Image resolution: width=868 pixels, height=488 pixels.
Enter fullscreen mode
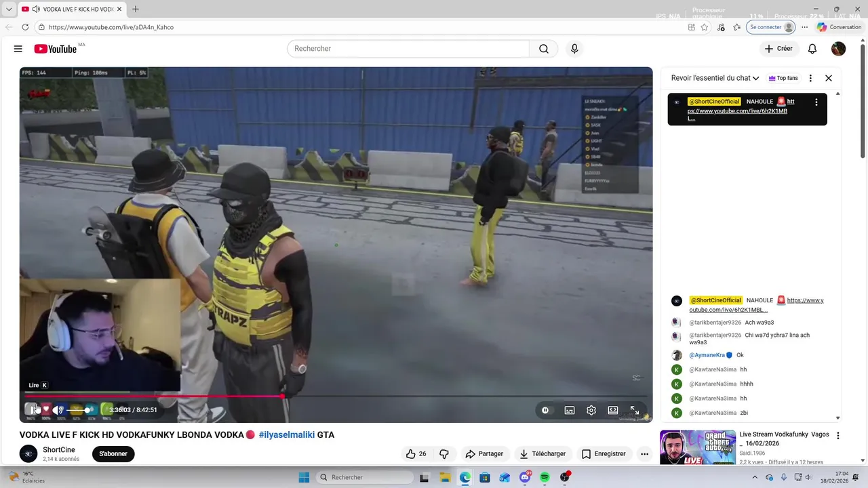(635, 410)
